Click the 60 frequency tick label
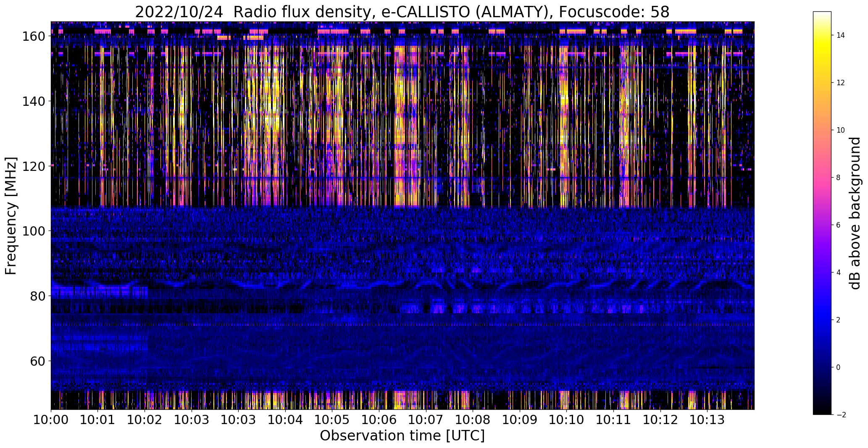Viewport: 868px width, 448px height. pyautogui.click(x=37, y=361)
